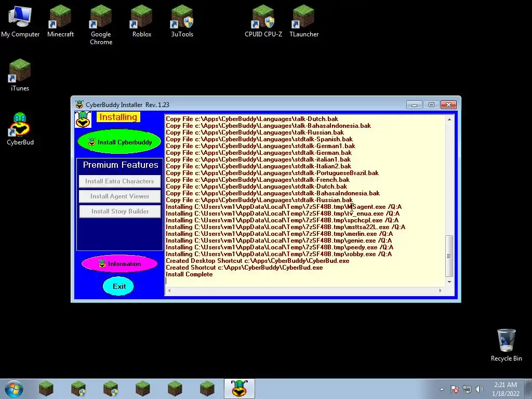Click the green Install Cyberbuddy button
The image size is (532, 399).
click(119, 142)
